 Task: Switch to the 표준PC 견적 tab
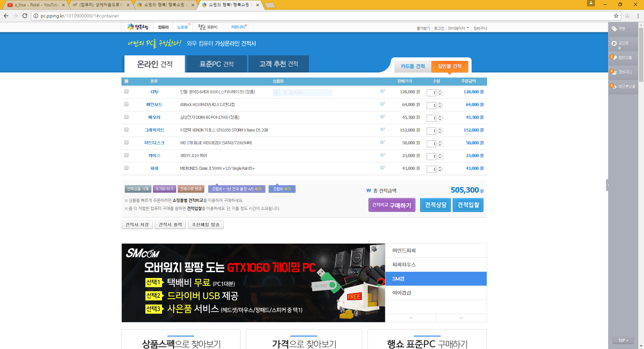point(216,64)
